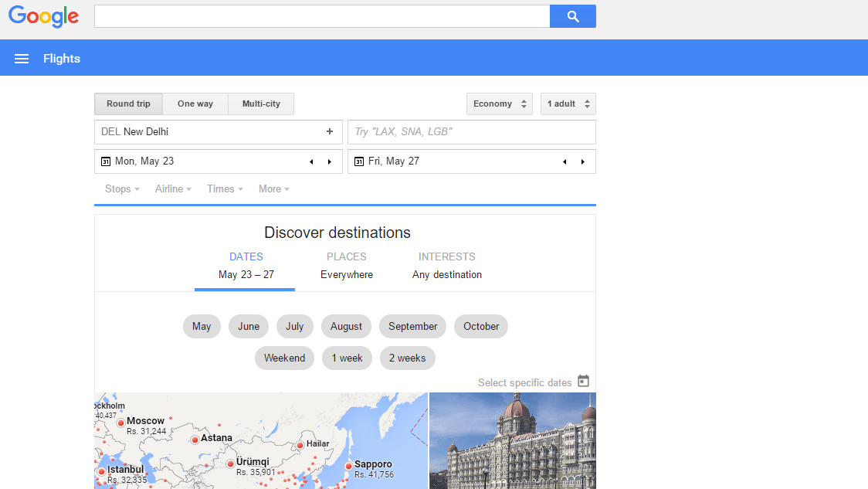The width and height of the screenshot is (868, 489).
Task: Open the hamburger main menu
Action: (22, 59)
